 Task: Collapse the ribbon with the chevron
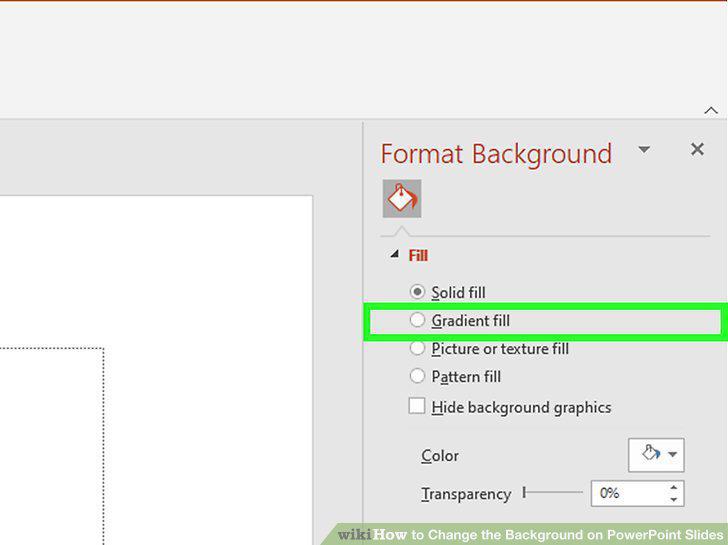click(711, 110)
